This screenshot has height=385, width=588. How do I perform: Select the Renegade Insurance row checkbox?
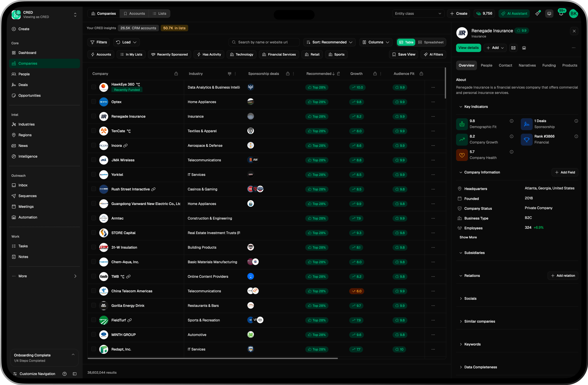(x=94, y=116)
